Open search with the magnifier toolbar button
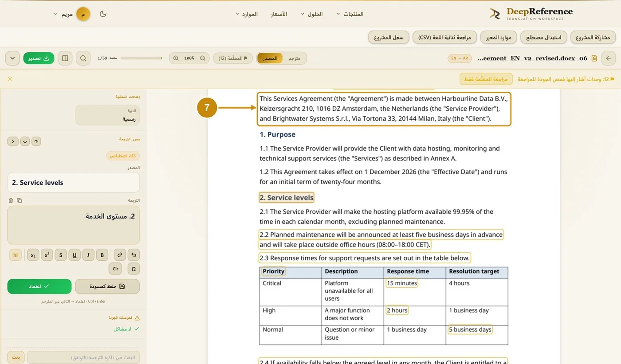This screenshot has height=364, width=621. (x=83, y=58)
